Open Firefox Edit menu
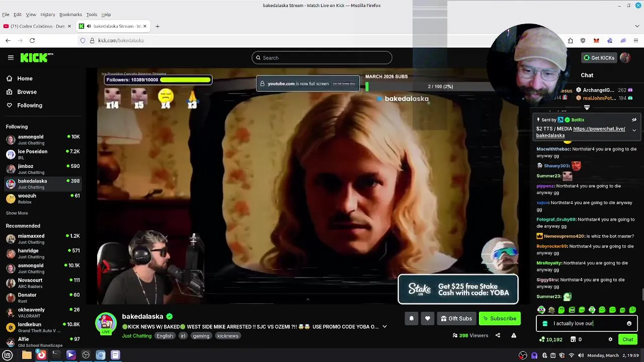Screen dimensions: 644x362 (18, 15)
